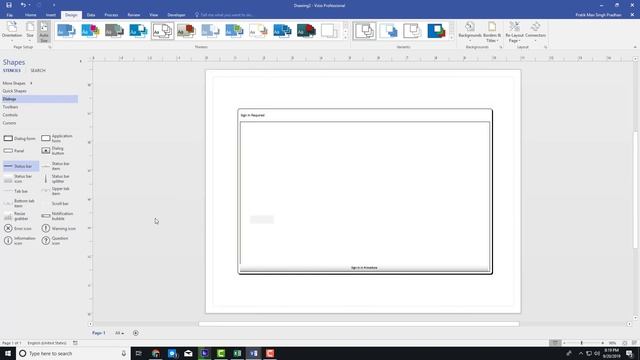
Task: Apply the blue and magenta theme
Action: [90, 31]
